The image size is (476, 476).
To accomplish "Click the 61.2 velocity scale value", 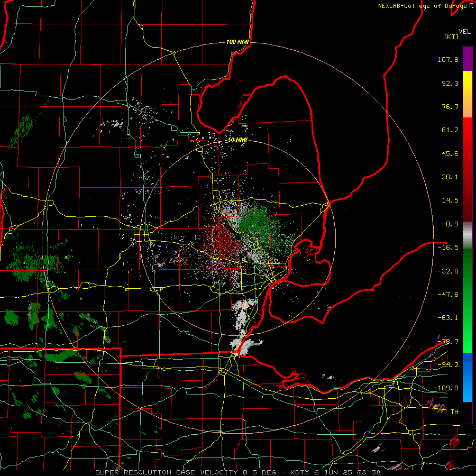I will tap(450, 130).
